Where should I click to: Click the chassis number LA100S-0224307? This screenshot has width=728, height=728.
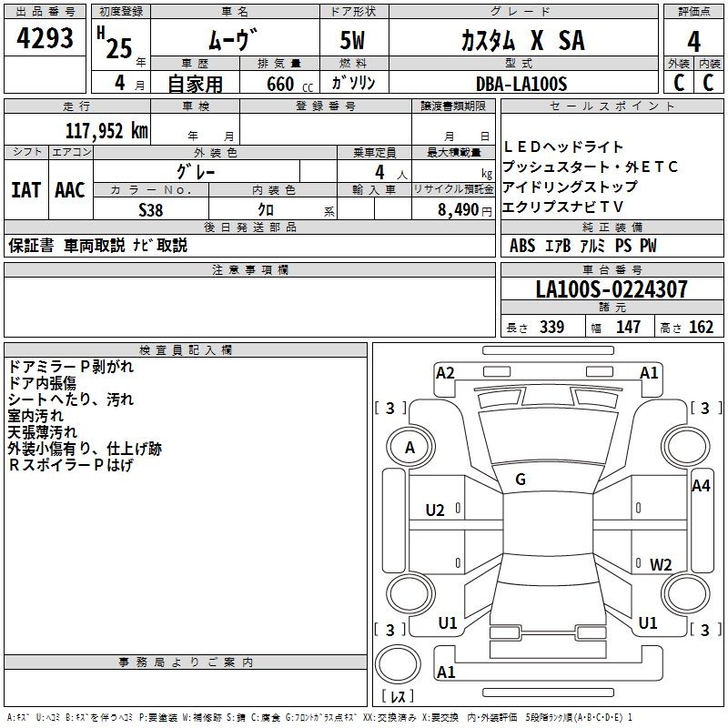[612, 289]
